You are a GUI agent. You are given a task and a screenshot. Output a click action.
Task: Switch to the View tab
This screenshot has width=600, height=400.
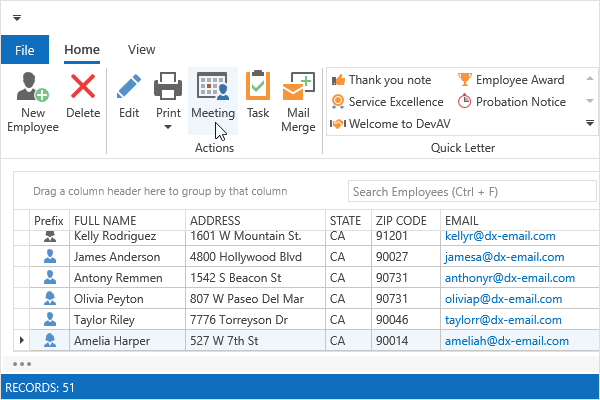click(141, 49)
